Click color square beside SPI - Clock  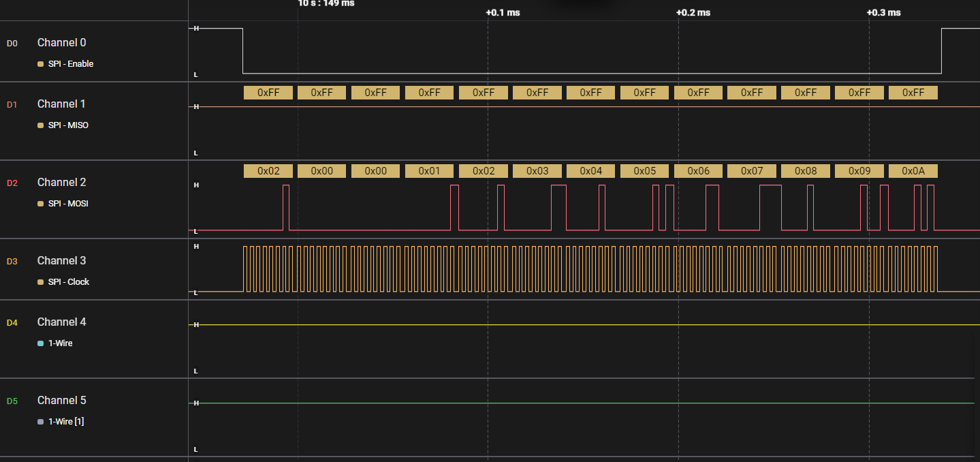click(x=40, y=282)
